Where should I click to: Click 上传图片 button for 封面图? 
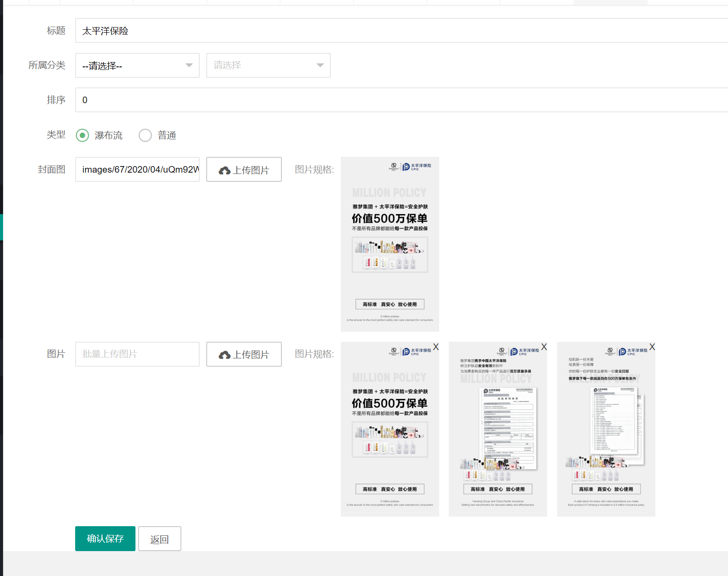[244, 170]
